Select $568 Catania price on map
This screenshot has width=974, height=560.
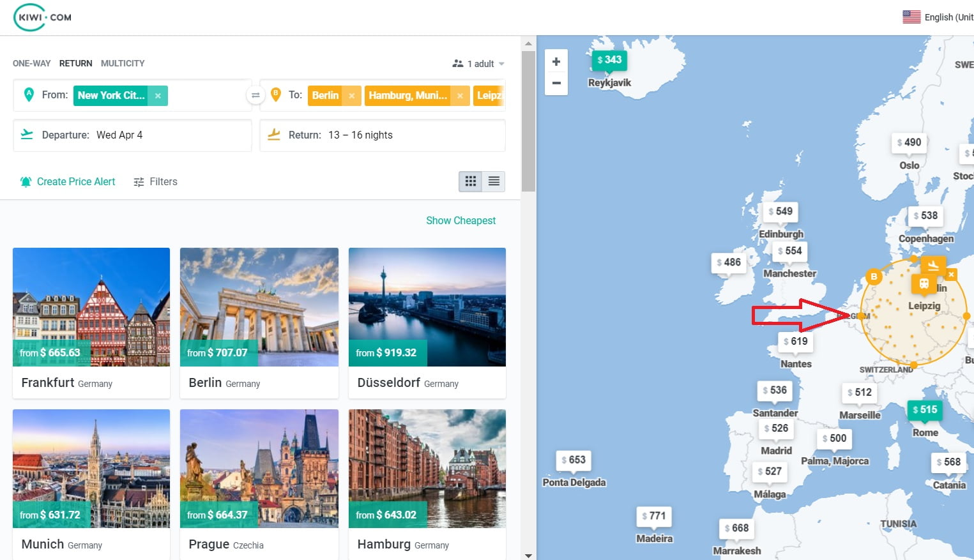[x=948, y=462]
